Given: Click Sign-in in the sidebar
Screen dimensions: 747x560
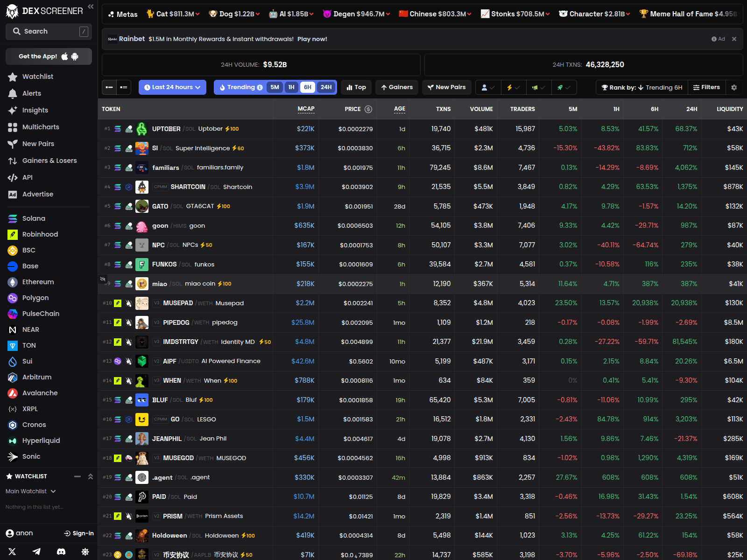Looking at the screenshot, I should click(x=79, y=533).
